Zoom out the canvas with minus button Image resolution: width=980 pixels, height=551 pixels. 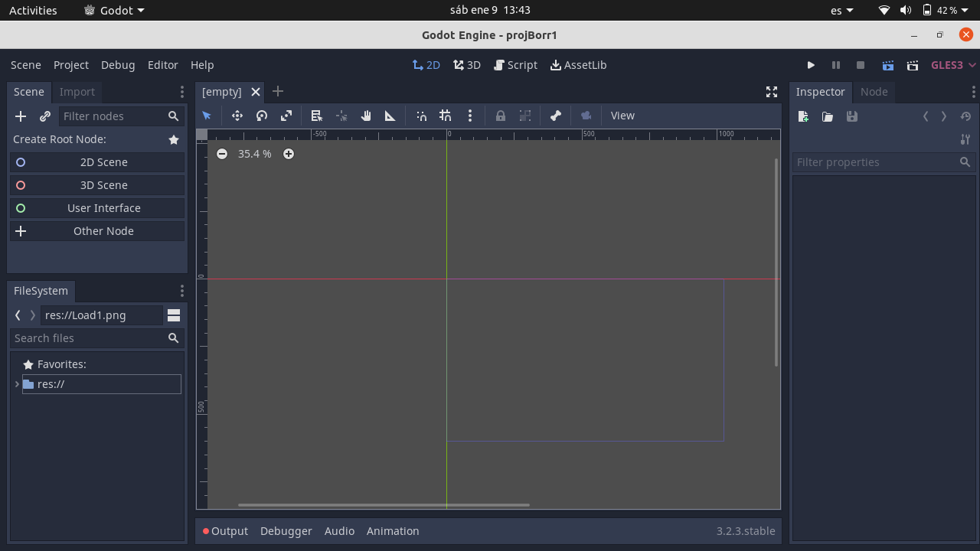click(222, 154)
